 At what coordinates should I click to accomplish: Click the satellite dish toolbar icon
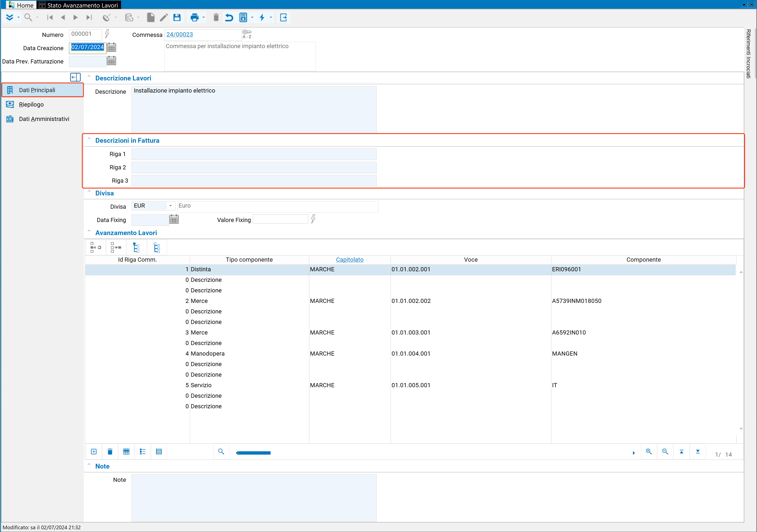point(106,17)
